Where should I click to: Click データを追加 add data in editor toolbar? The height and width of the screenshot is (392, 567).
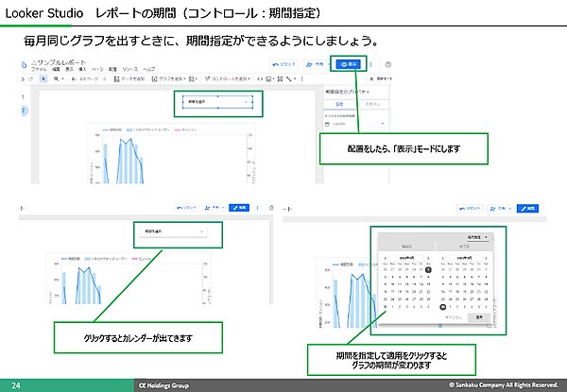pos(129,78)
